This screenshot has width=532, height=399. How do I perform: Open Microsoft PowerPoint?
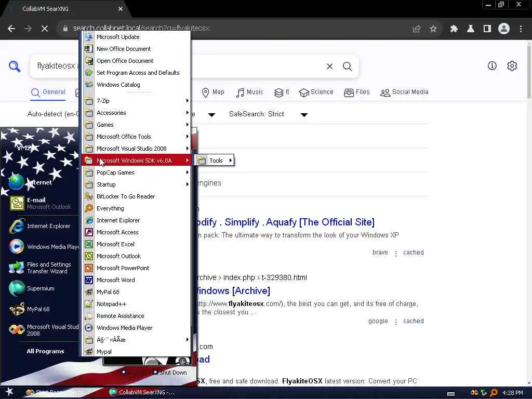[x=136, y=268]
